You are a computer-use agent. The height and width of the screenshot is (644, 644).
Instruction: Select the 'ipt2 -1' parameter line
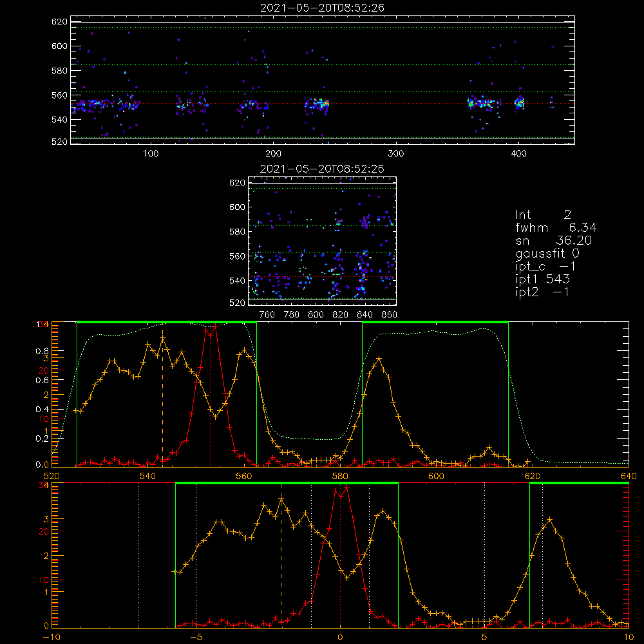[542, 292]
